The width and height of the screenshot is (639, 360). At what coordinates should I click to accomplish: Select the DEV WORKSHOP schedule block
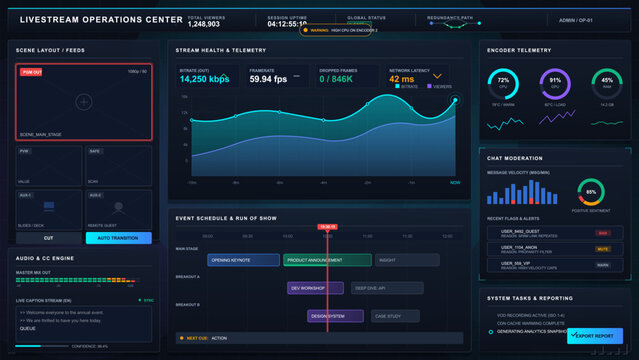(x=315, y=288)
